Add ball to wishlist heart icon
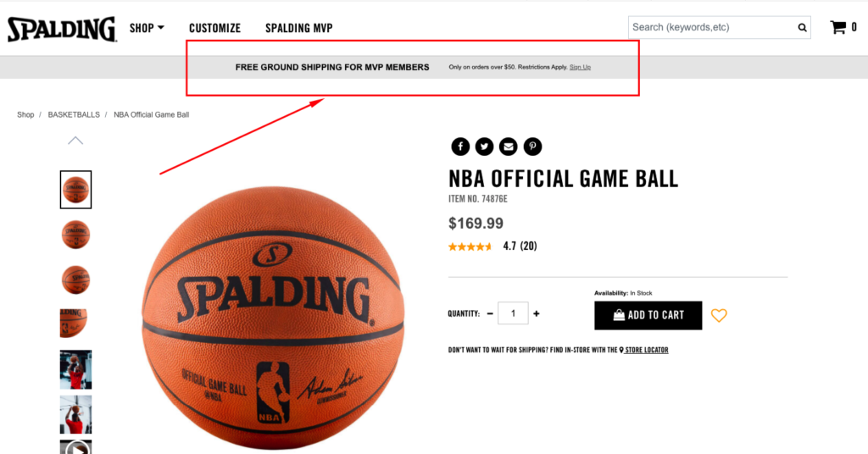The height and width of the screenshot is (454, 868). point(719,316)
